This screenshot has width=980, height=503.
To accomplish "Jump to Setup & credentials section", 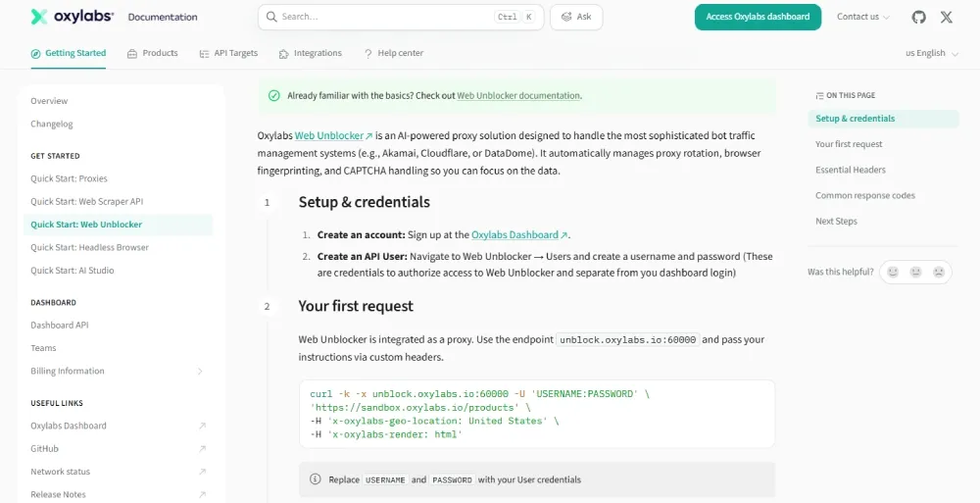I will pyautogui.click(x=883, y=119).
